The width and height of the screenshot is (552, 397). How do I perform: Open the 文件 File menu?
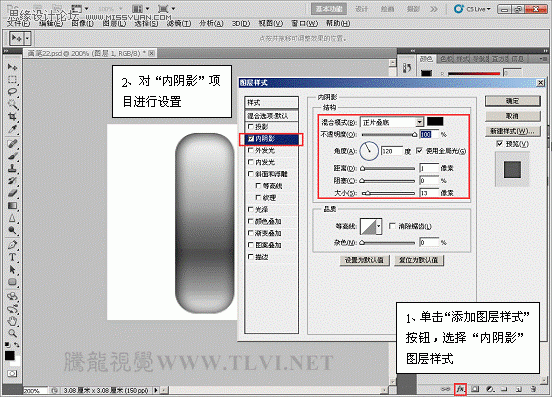[19, 23]
